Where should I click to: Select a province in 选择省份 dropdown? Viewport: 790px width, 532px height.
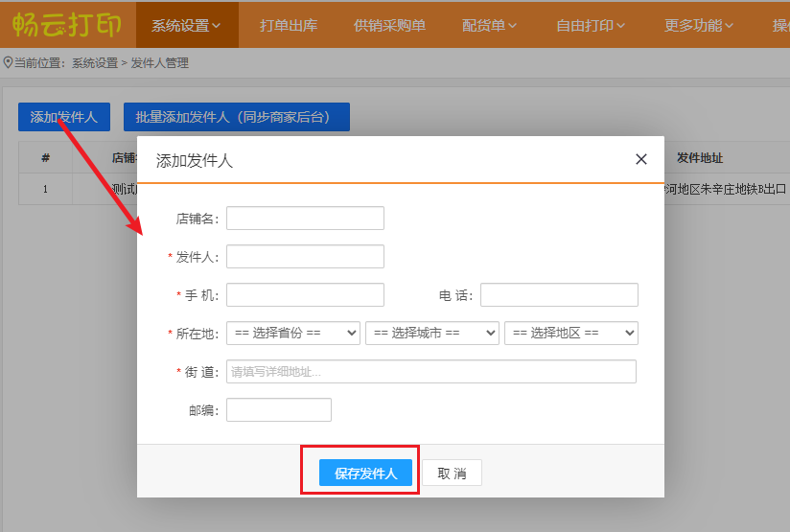coord(293,333)
